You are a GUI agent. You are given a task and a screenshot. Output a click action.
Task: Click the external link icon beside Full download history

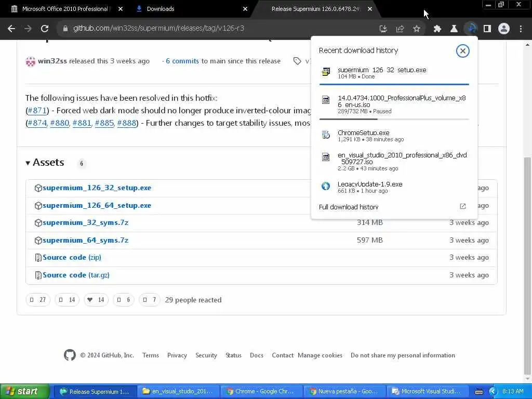[x=463, y=206]
